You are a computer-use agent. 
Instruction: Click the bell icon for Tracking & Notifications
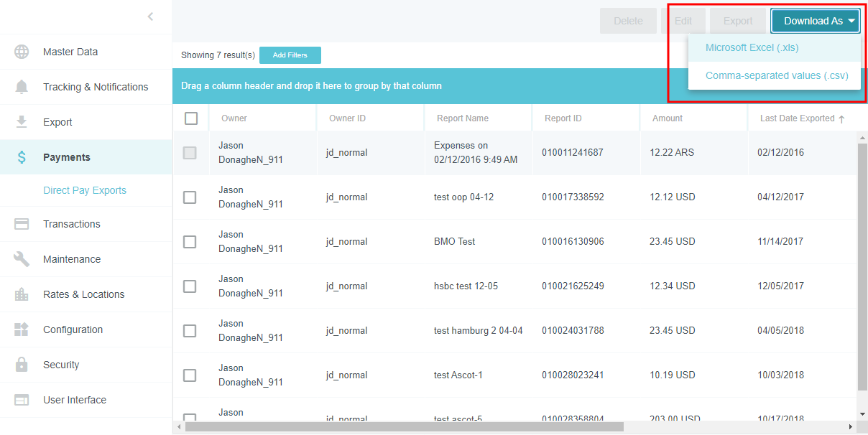(22, 87)
